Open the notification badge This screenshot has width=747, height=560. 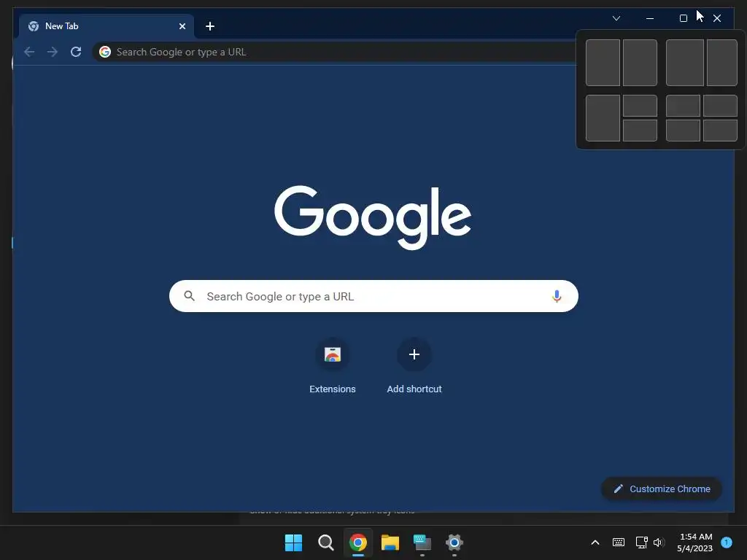point(727,542)
